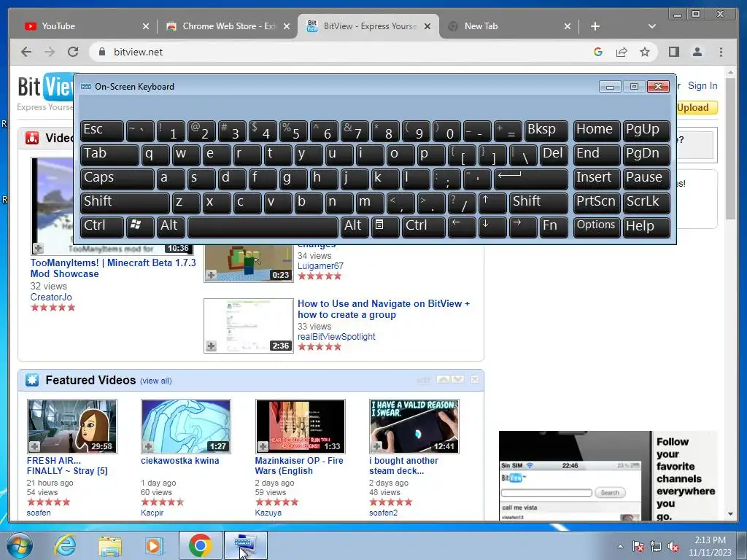
Task: Toggle the ScrLk key
Action: click(x=646, y=203)
